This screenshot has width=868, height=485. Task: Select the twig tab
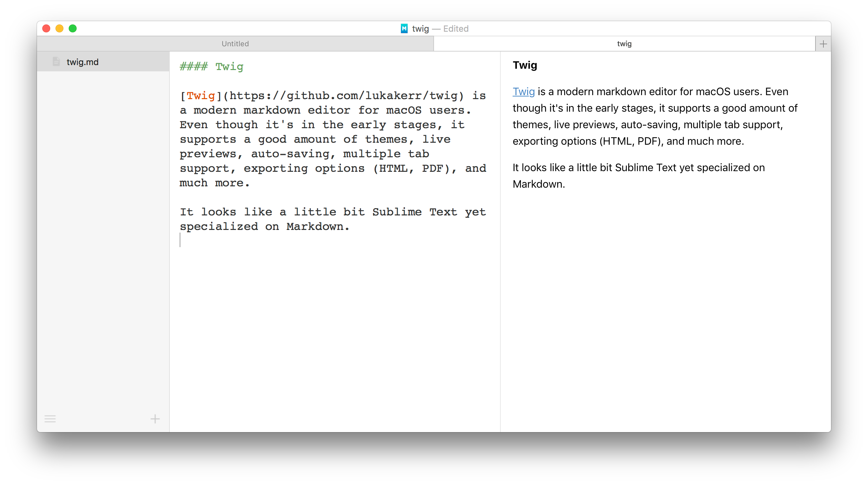[624, 44]
